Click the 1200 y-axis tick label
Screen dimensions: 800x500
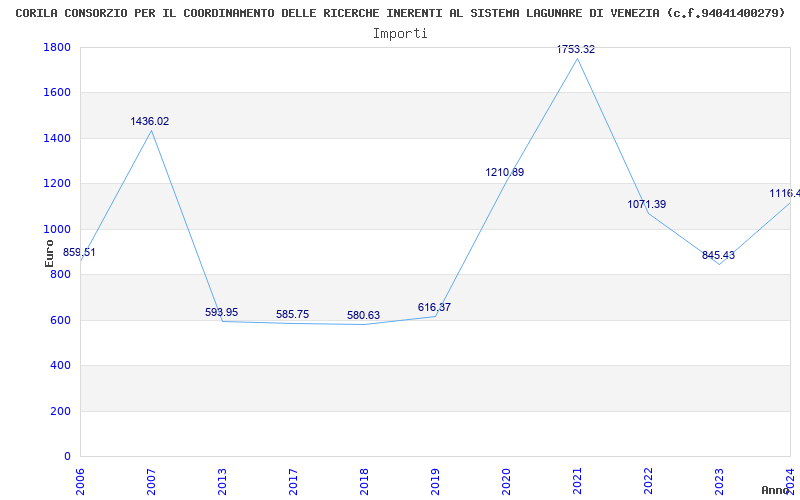(x=57, y=184)
